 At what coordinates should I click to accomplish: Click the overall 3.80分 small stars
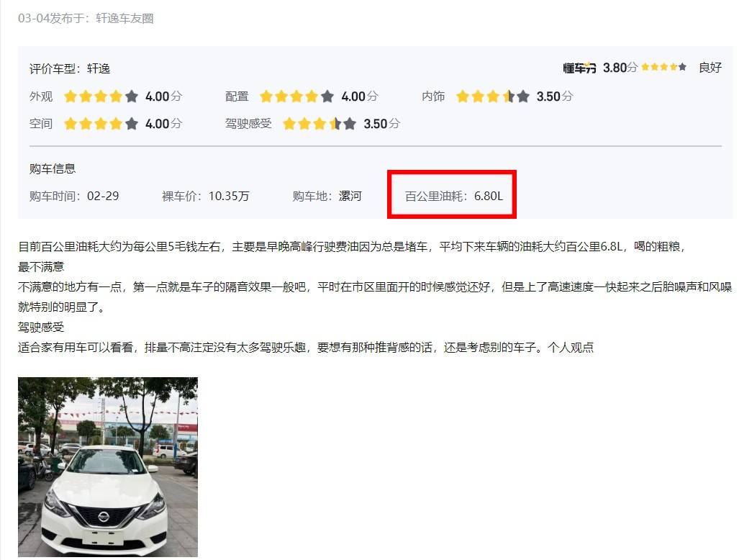click(x=664, y=67)
